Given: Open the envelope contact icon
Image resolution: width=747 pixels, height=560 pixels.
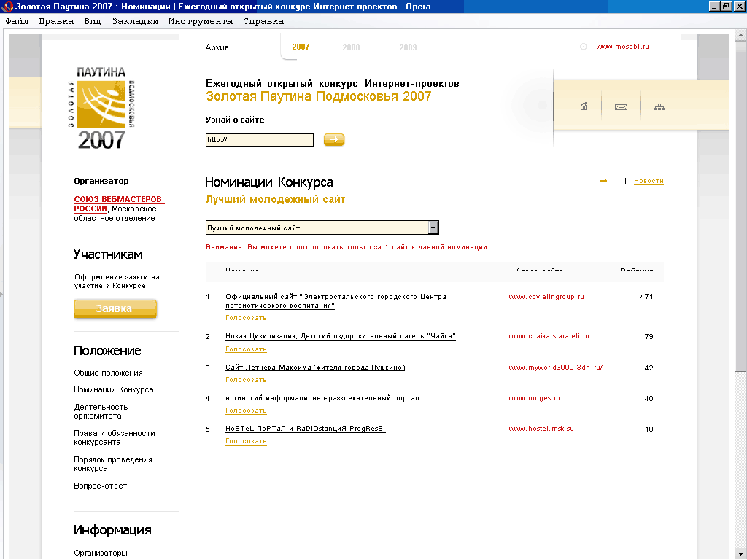Looking at the screenshot, I should [621, 107].
